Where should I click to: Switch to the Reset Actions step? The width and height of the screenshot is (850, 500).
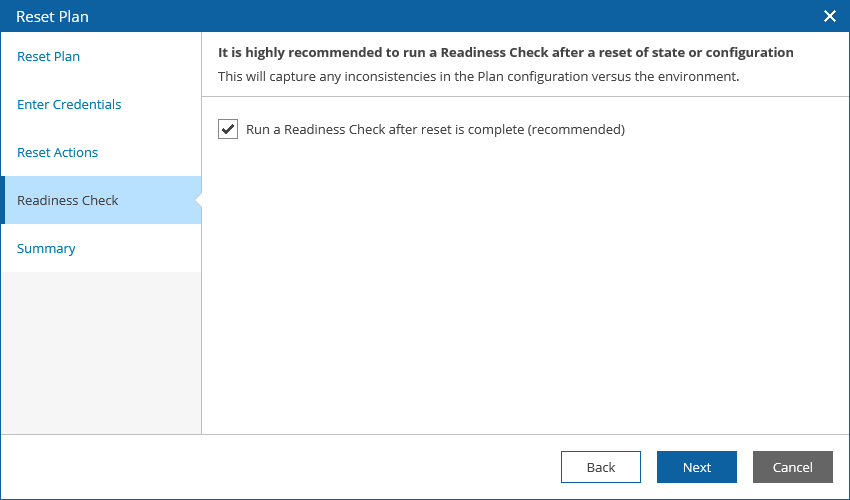click(x=57, y=153)
